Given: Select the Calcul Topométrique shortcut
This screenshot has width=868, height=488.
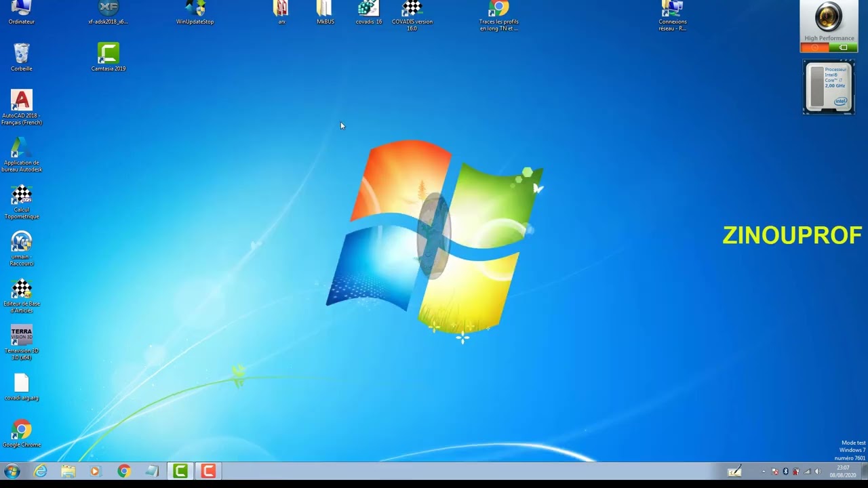Looking at the screenshot, I should [x=22, y=202].
